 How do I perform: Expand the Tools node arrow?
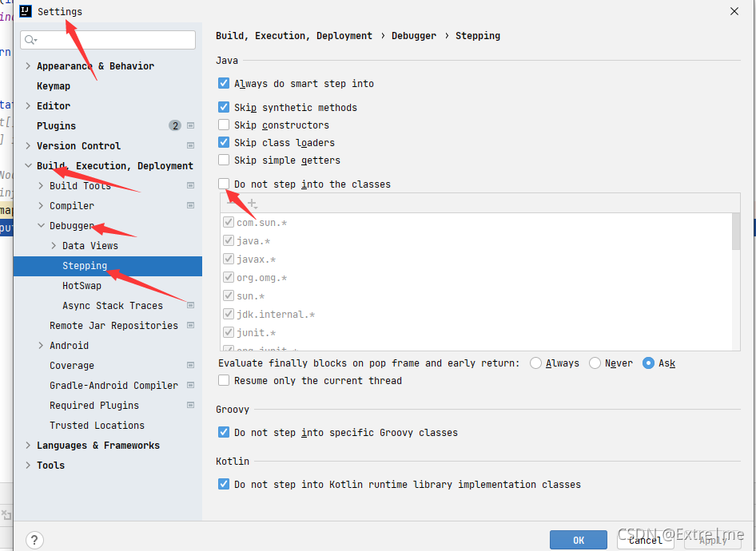click(x=28, y=466)
